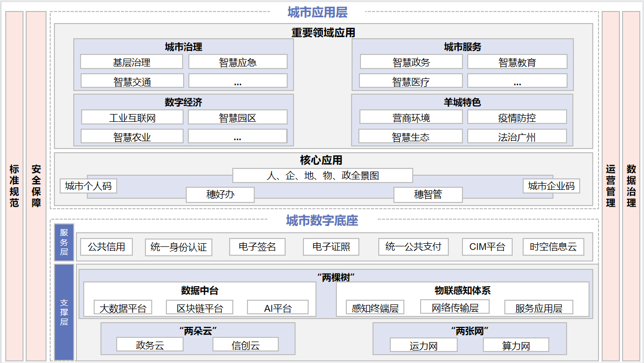Click the 智慧教育 box
Screen dimensions: 644x363
click(x=517, y=62)
